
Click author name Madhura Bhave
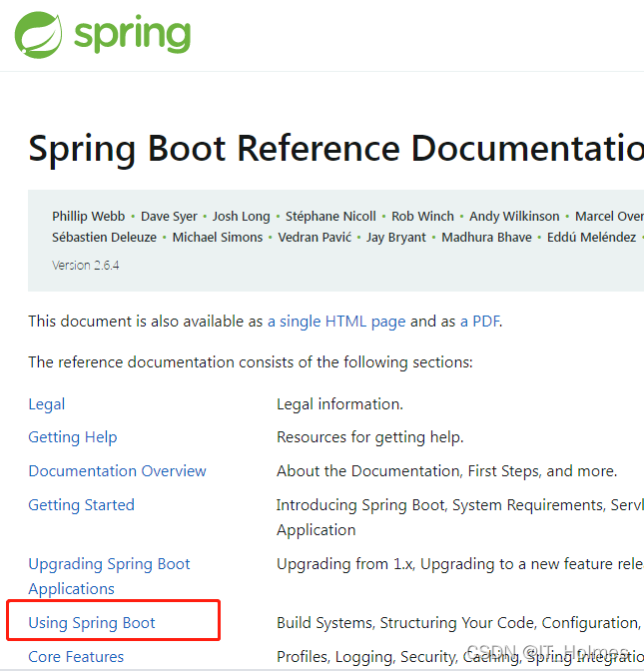click(x=486, y=237)
